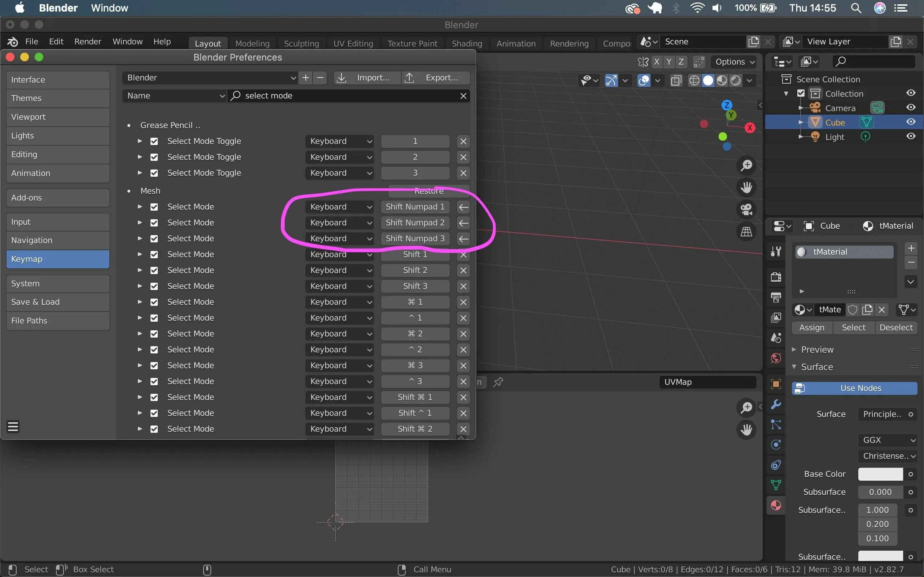924x577 pixels.
Task: Open the Render menu
Action: [x=87, y=41]
